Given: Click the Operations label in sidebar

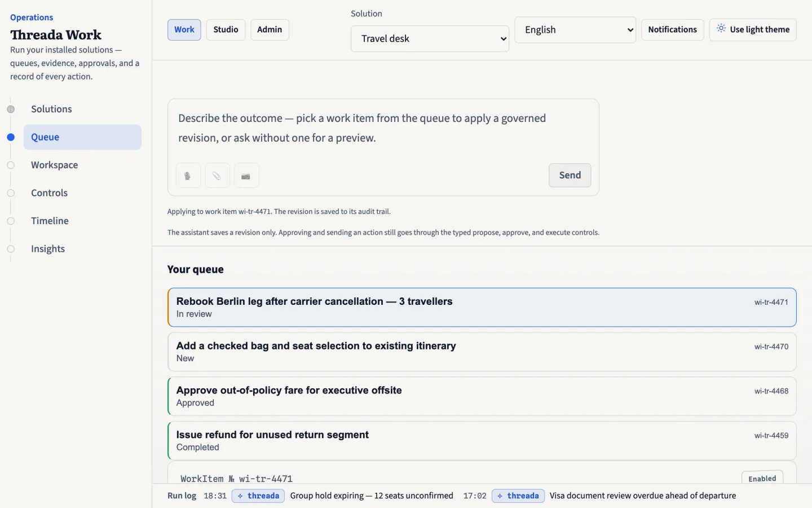Looking at the screenshot, I should point(32,17).
